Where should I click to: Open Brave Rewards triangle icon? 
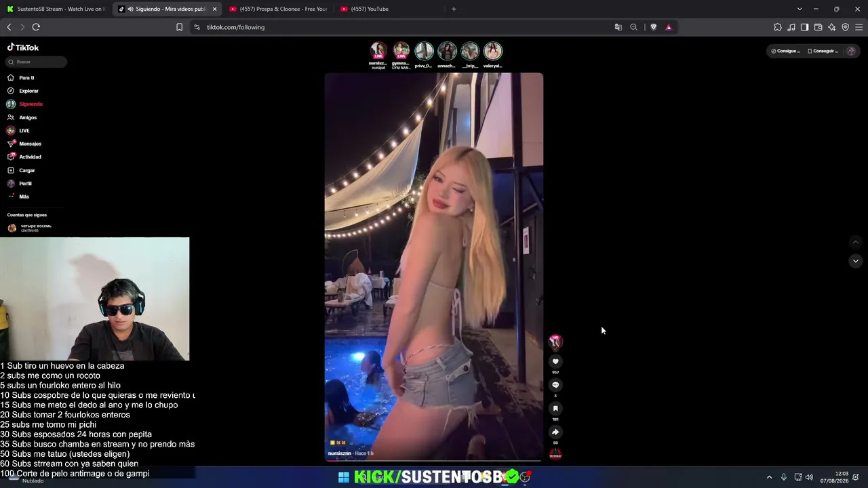point(669,27)
